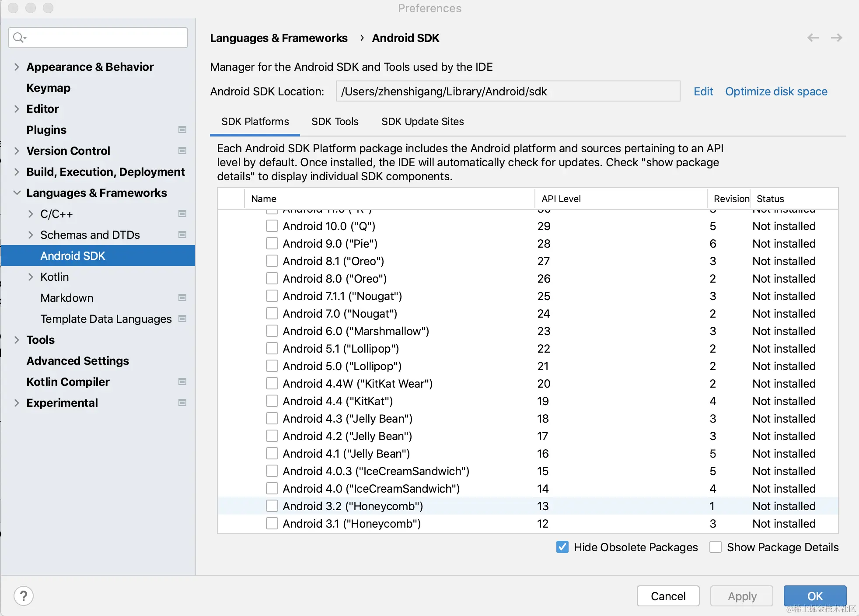Image resolution: width=859 pixels, height=616 pixels.
Task: Open the SDK Update Sites tab
Action: (x=422, y=122)
